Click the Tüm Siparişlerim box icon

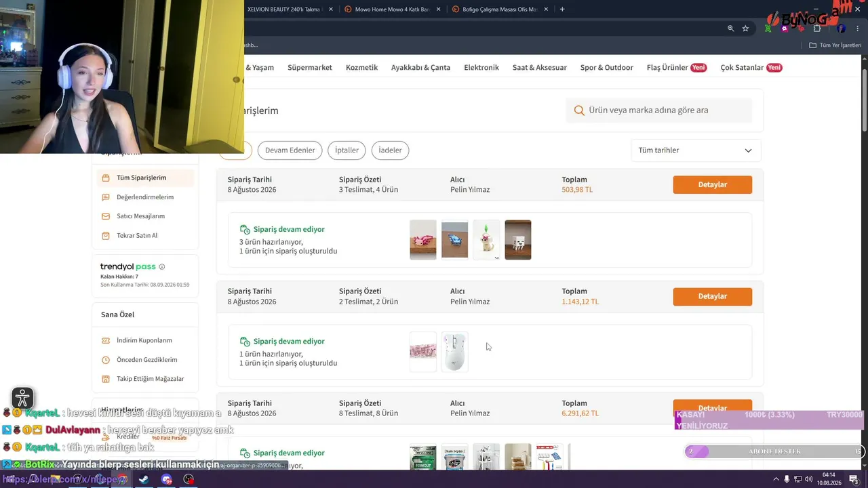coord(106,178)
